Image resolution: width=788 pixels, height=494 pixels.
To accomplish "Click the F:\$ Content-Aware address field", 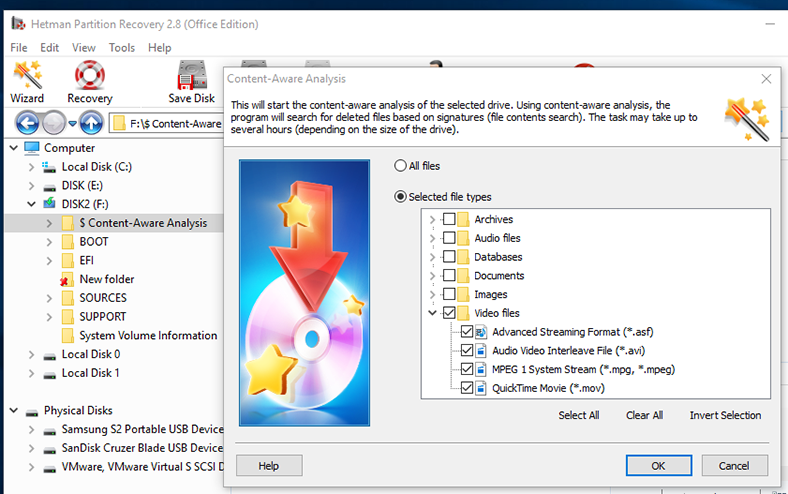I will pyautogui.click(x=166, y=124).
